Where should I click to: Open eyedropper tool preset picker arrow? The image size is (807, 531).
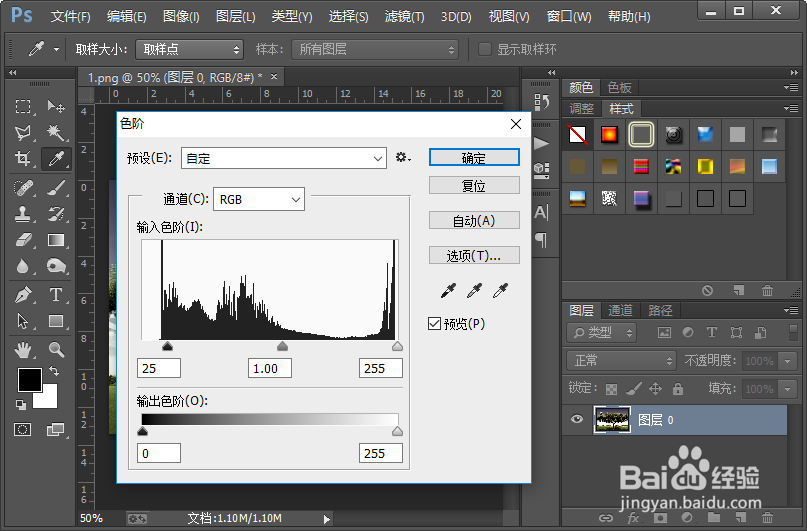tap(56, 50)
